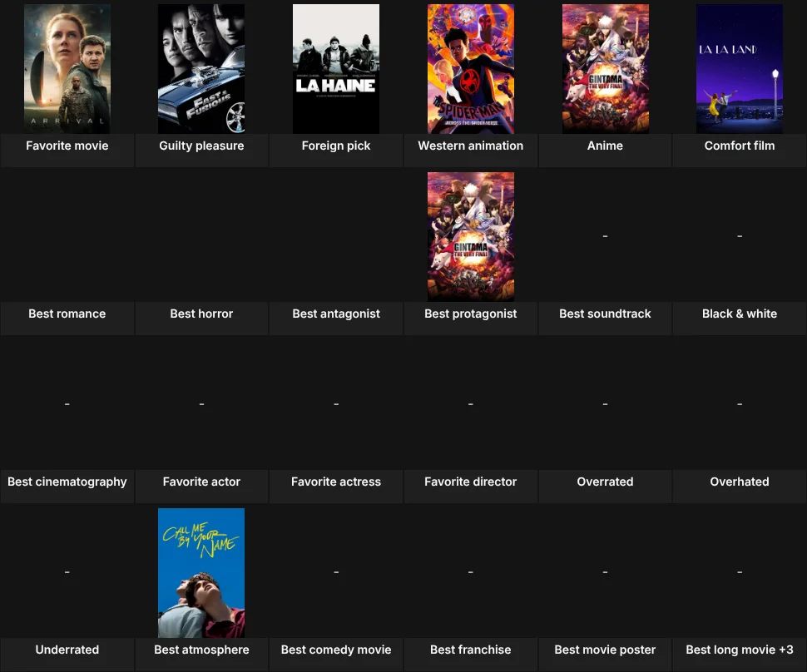807x672 pixels.
Task: Select the Best atmosphere label
Action: pyautogui.click(x=201, y=650)
